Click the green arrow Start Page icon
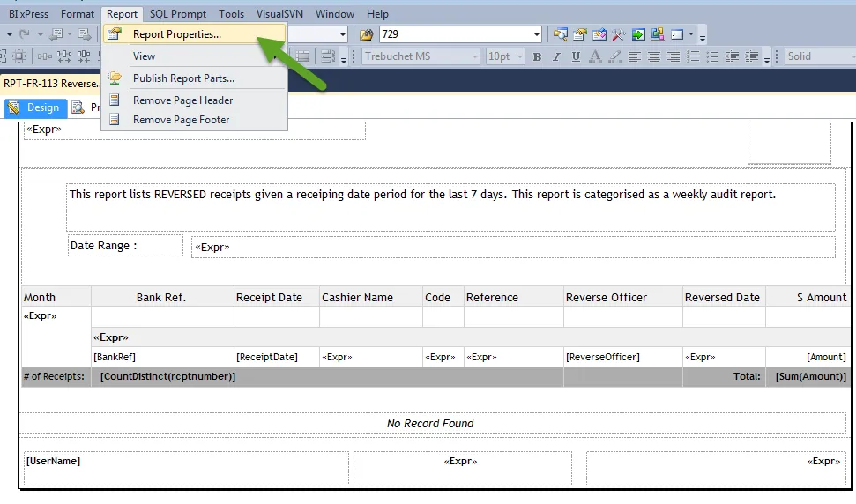 pos(637,34)
